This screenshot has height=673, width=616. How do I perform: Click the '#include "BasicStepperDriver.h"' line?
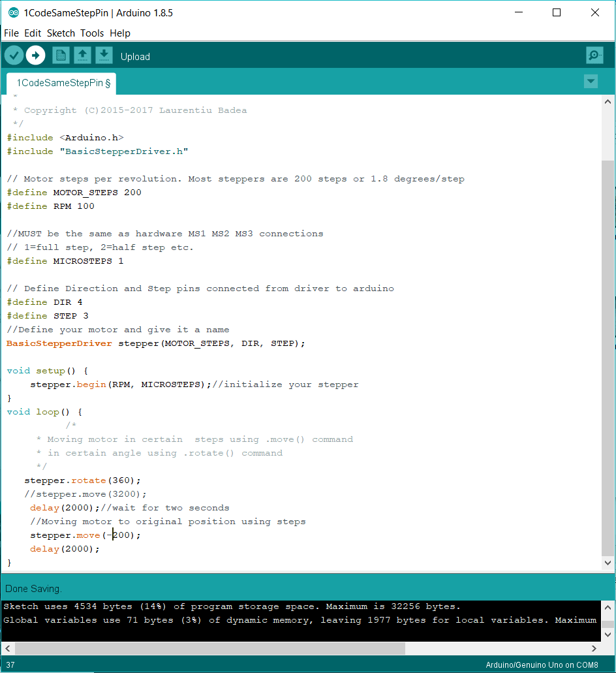click(97, 151)
